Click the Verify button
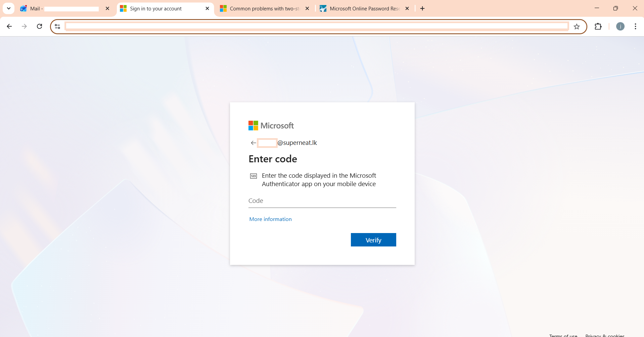 click(x=373, y=240)
